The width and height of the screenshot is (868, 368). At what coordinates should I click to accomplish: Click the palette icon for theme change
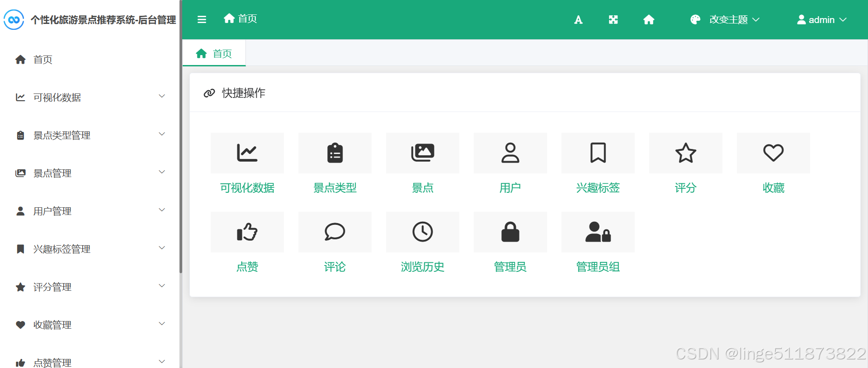click(x=695, y=19)
